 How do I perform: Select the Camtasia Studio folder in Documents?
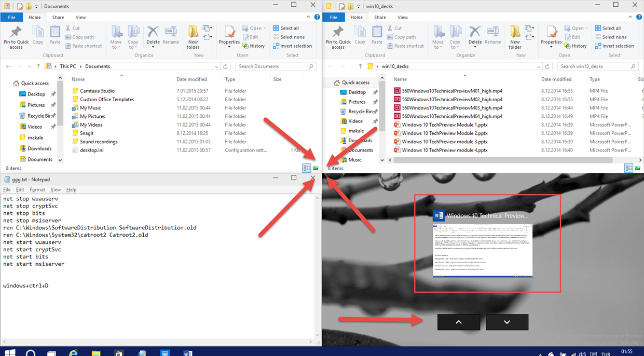pyautogui.click(x=97, y=91)
